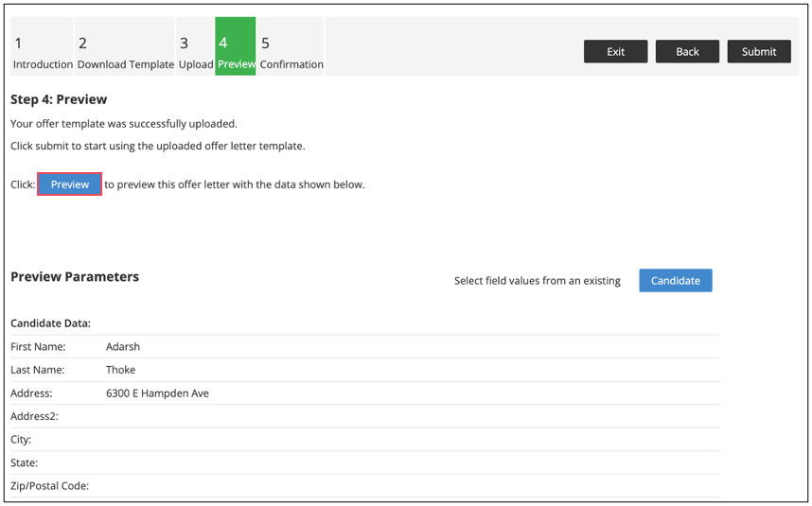This screenshot has height=506, width=812.
Task: Click 'Select field values from an existing' text
Action: pyautogui.click(x=537, y=281)
